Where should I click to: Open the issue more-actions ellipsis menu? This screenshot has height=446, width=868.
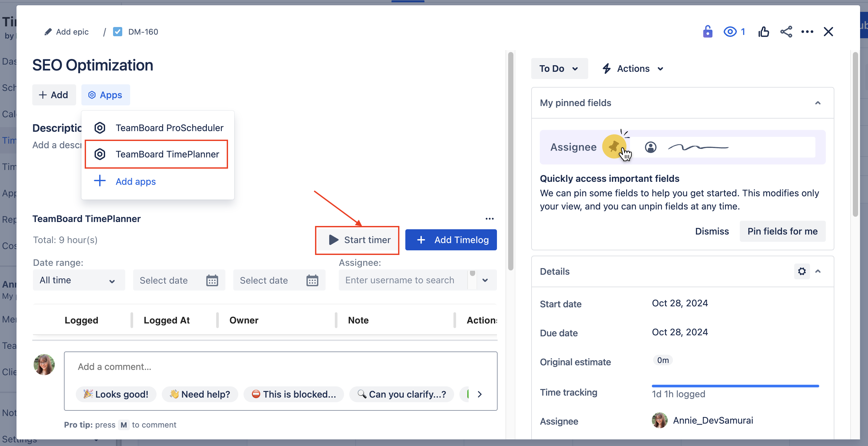click(x=807, y=32)
